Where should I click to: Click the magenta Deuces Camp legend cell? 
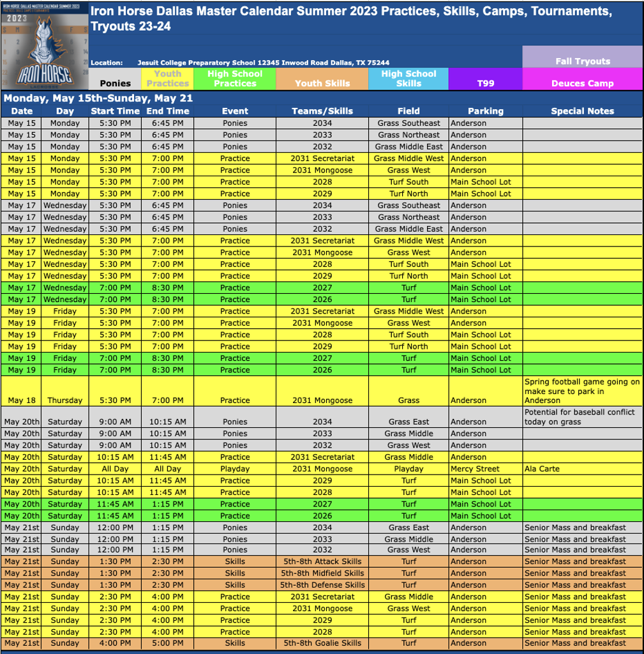pyautogui.click(x=582, y=83)
